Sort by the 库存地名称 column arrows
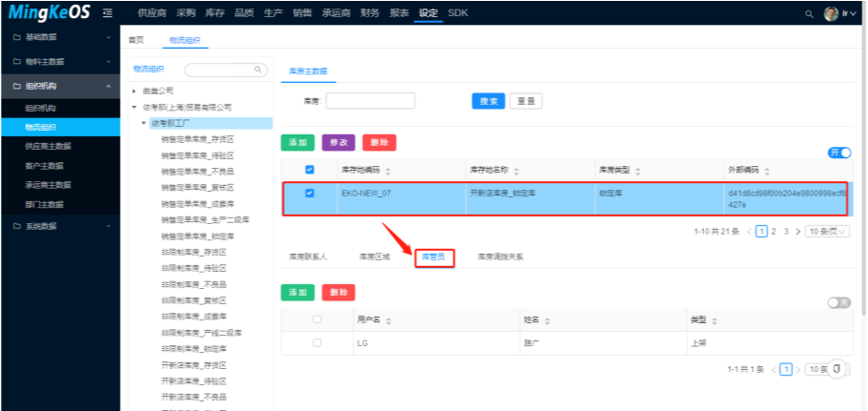This screenshot has height=411, width=868. 515,171
